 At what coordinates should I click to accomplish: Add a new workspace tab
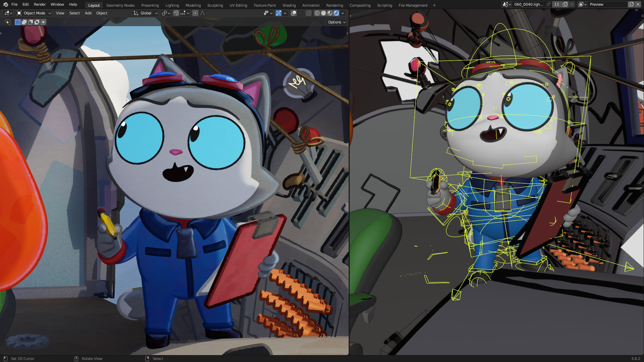(434, 5)
